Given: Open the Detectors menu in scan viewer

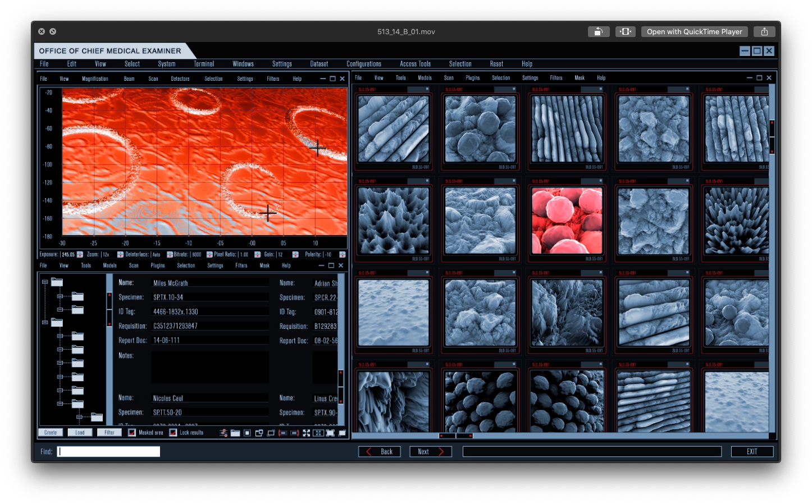Looking at the screenshot, I should point(180,79).
